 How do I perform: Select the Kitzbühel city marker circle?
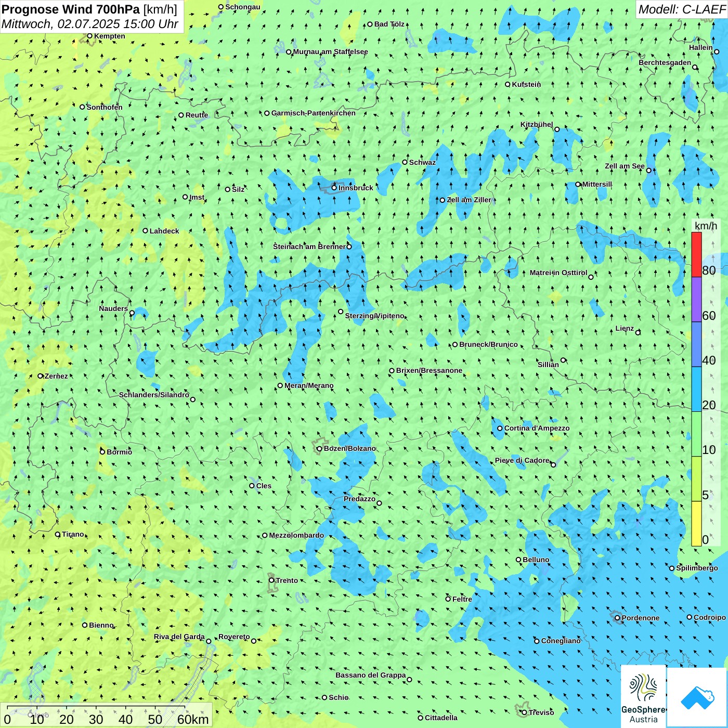(556, 129)
